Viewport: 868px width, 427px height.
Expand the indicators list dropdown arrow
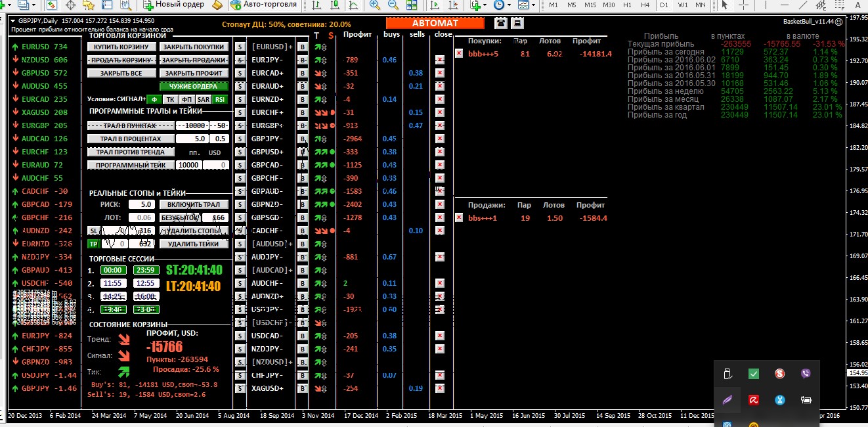pyautogui.click(x=485, y=5)
